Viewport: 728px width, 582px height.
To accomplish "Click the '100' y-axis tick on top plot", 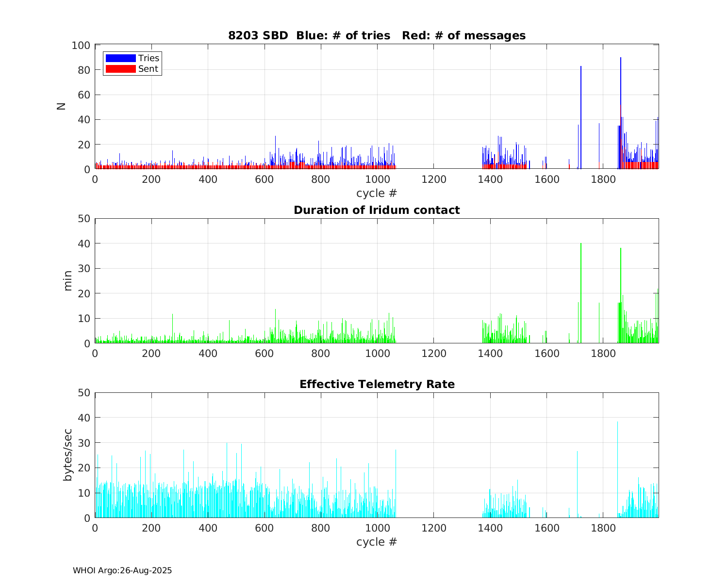I will (81, 46).
